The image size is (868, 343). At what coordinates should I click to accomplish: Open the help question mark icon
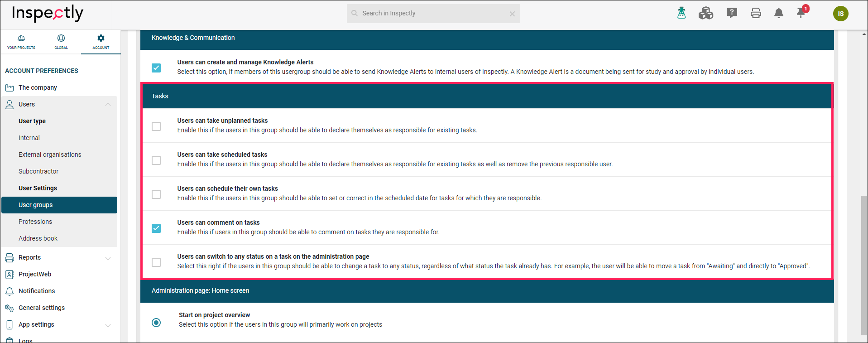coord(732,13)
